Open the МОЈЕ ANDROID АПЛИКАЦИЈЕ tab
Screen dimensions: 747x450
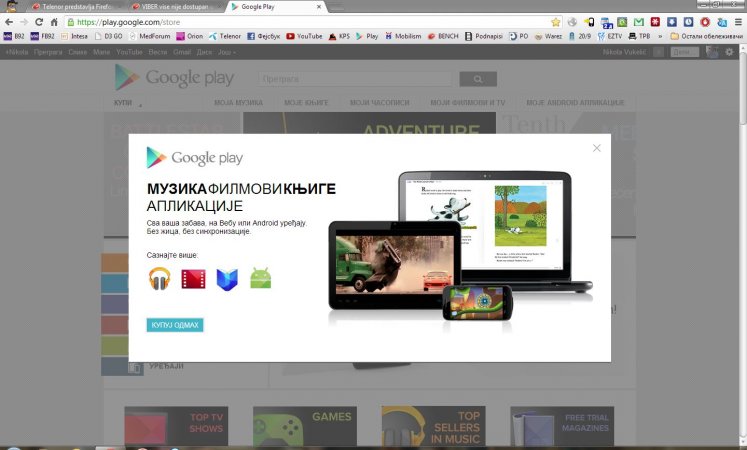click(x=575, y=103)
